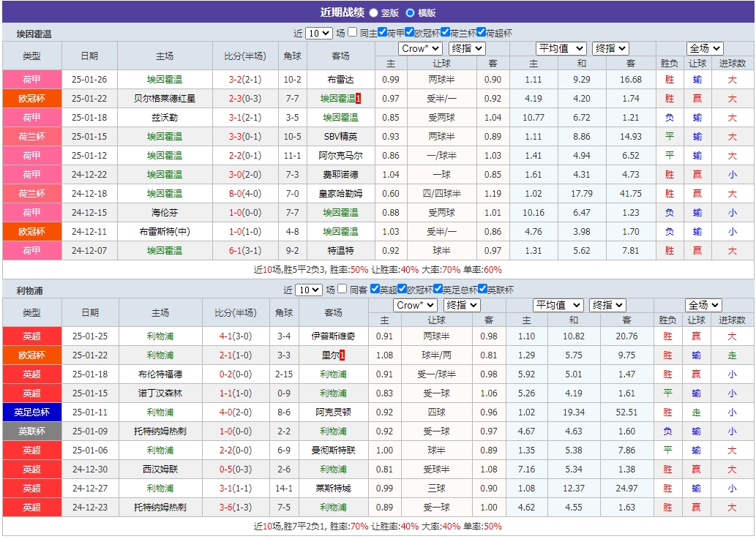Enable the 同客 checkbox in the 利物浦 section

pos(341,287)
